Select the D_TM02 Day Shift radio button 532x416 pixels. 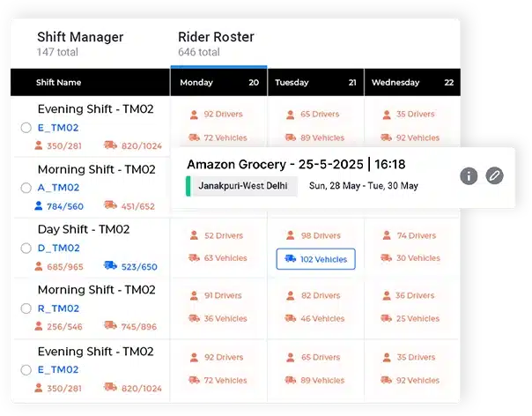click(x=26, y=249)
